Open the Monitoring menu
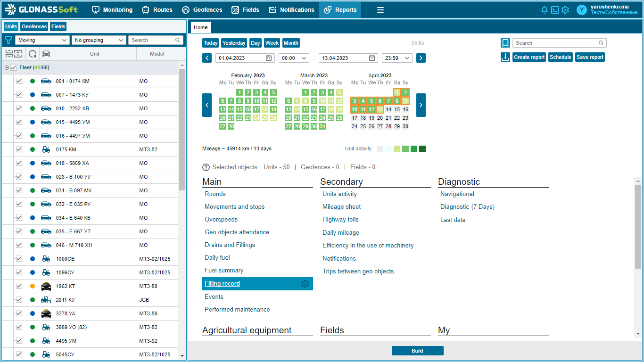 [112, 10]
